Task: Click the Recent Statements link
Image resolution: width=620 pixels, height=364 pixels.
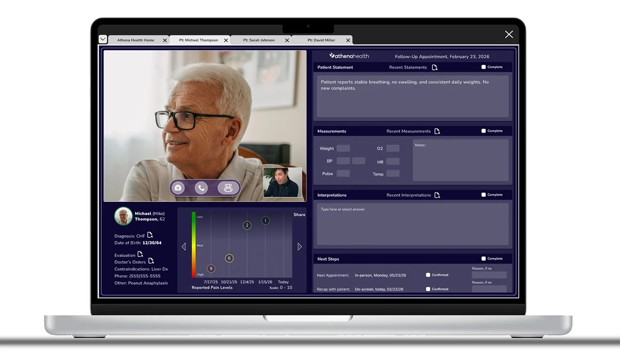Action: (x=408, y=67)
